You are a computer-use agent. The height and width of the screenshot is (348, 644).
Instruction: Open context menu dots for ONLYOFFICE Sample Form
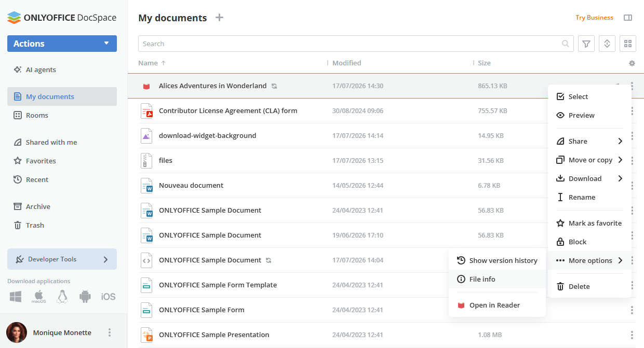pyautogui.click(x=632, y=310)
